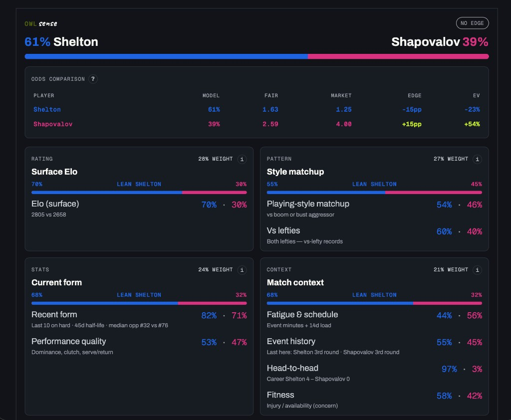This screenshot has width=511, height=420.
Task: Click LEAN SHELTON in the Current form card
Action: [139, 295]
